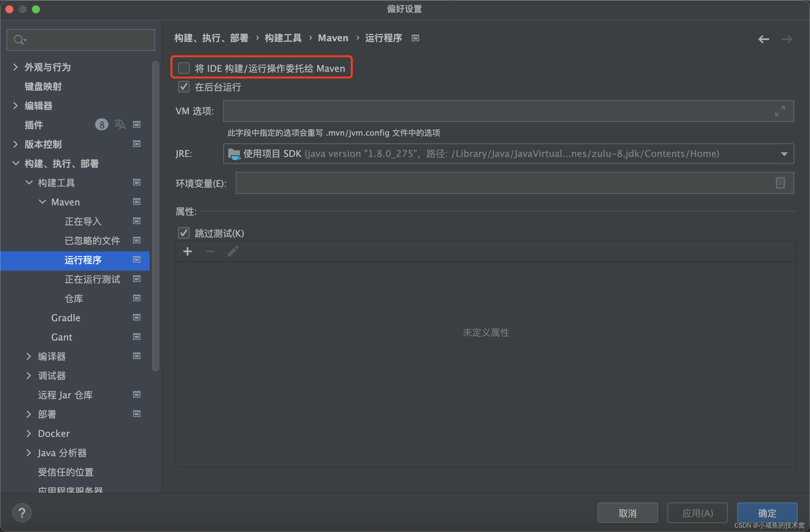
Task: Open 插件 settings page
Action: coord(34,125)
